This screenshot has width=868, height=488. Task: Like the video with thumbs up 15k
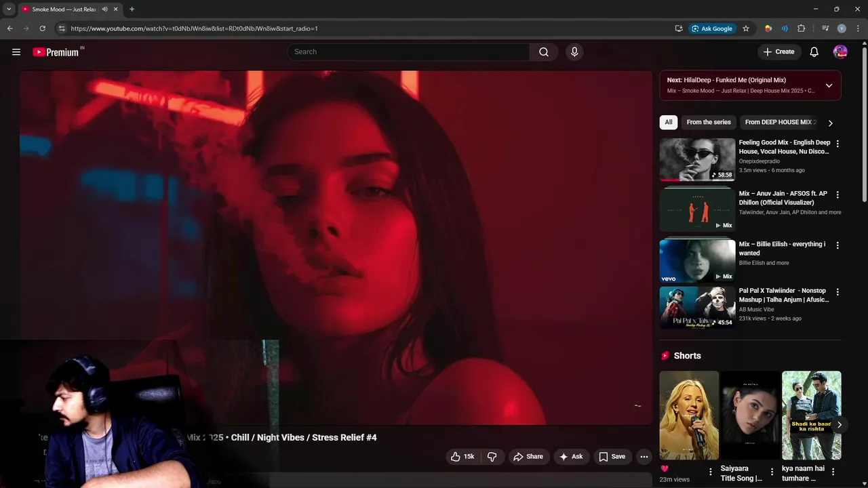tap(462, 457)
